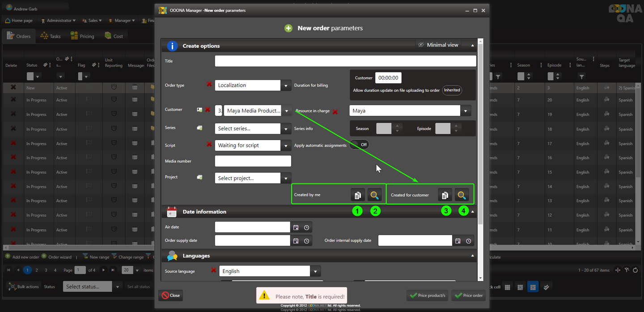The height and width of the screenshot is (312, 644).
Task: Open Air date time picker clock
Action: [x=306, y=227]
